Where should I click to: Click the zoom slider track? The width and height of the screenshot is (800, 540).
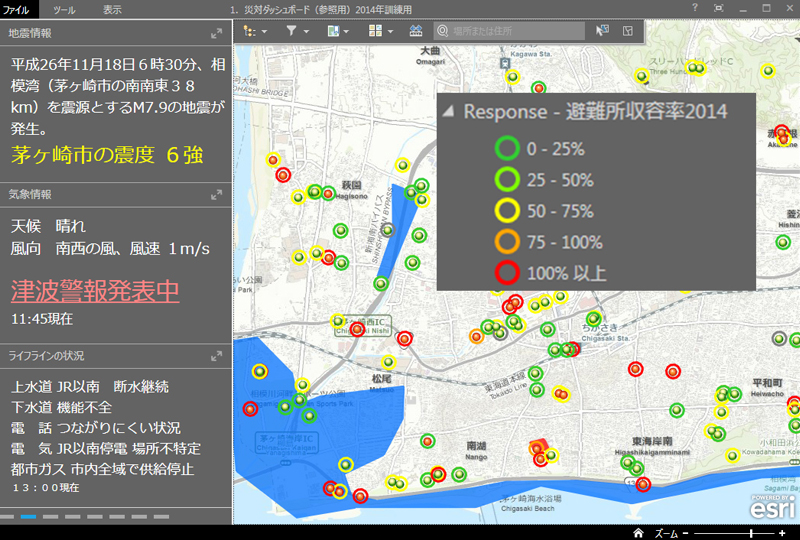pos(735,533)
